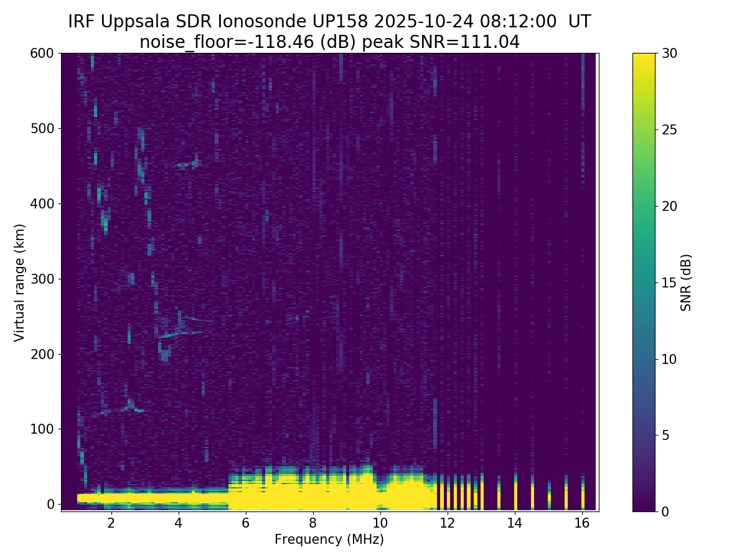The height and width of the screenshot is (560, 747).
Task: Click the x-axis tick label 10
Action: [380, 523]
